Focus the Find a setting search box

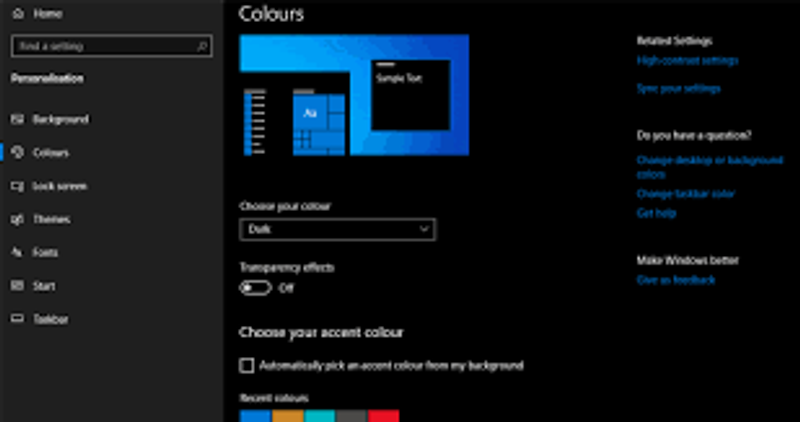pyautogui.click(x=111, y=46)
